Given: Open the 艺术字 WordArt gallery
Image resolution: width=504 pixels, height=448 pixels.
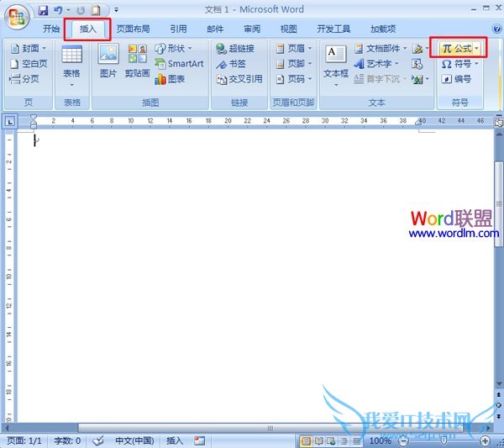Looking at the screenshot, I should pos(376,64).
